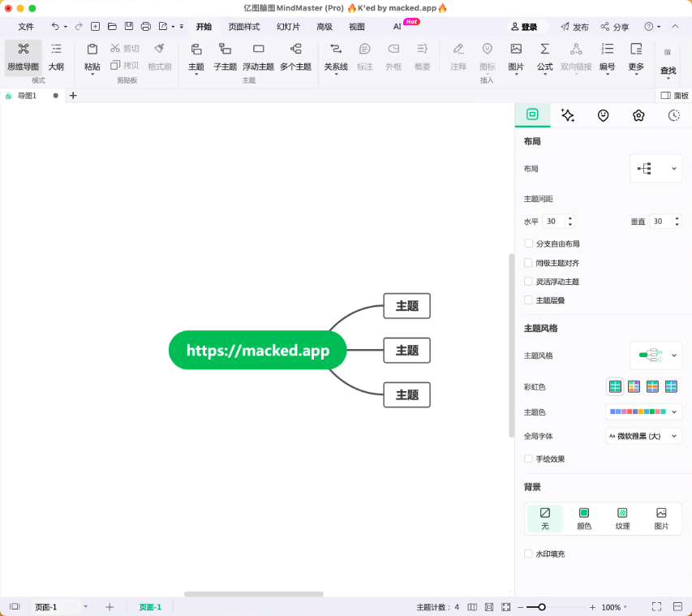Open the theme color (主题色) dropdown
692x616 pixels.
tap(644, 411)
